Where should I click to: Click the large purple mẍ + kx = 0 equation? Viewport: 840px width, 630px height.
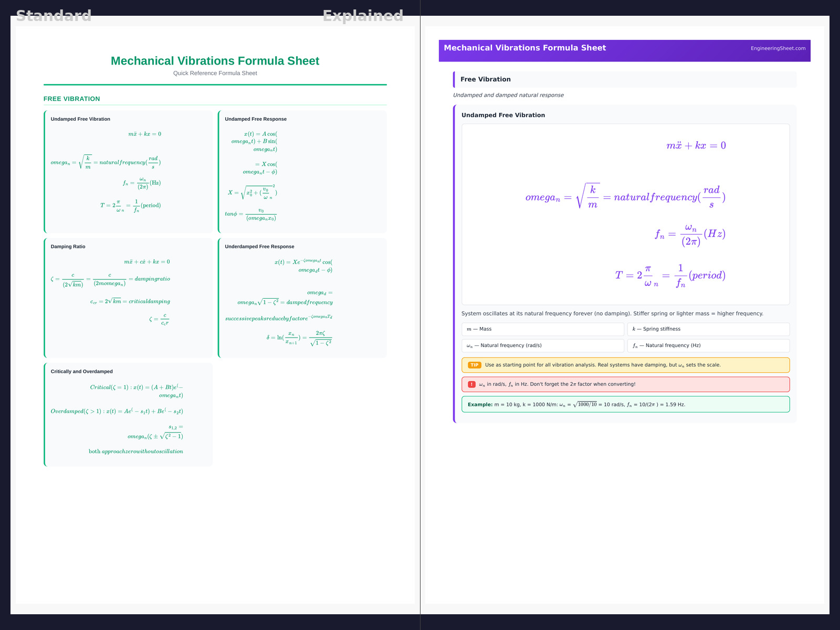tap(696, 145)
